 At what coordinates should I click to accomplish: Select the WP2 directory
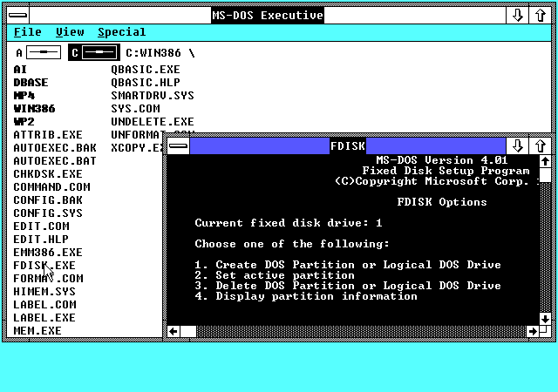click(24, 122)
